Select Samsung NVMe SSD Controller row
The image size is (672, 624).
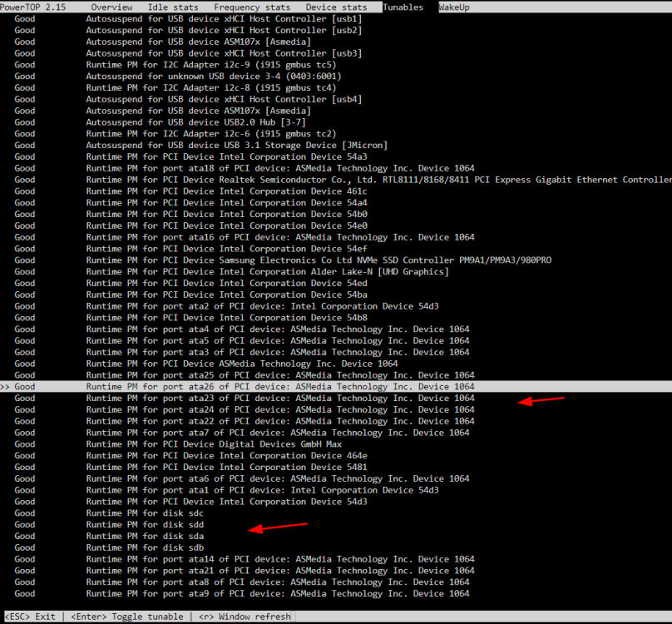[x=336, y=260]
